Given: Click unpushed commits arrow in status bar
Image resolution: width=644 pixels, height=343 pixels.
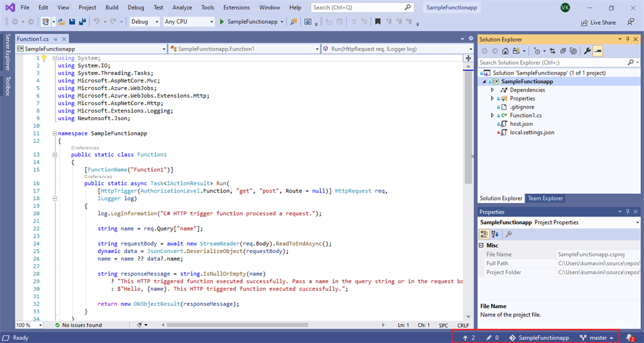Looking at the screenshot, I should (465, 338).
